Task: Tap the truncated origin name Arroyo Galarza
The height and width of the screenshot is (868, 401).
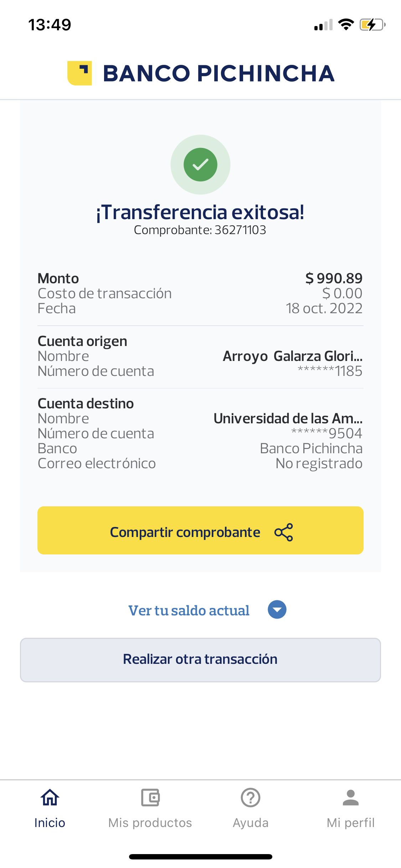Action: (x=292, y=356)
